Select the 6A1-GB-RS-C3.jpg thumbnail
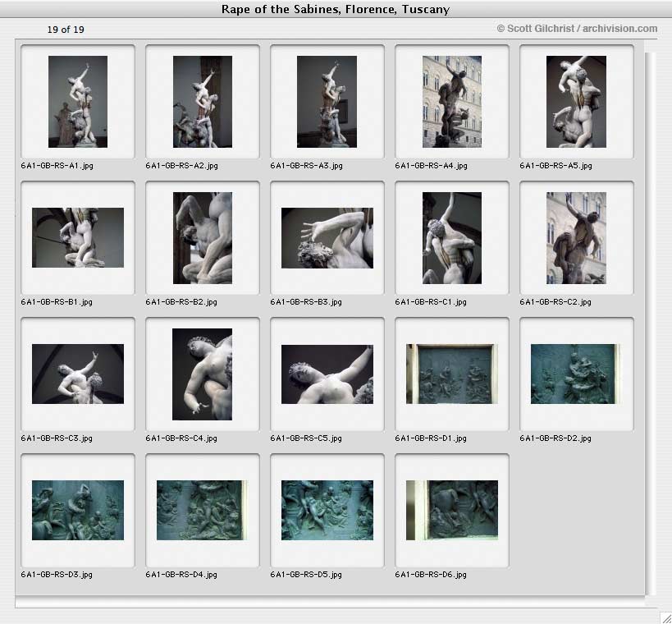Screen dimensions: 672x624 click(78, 374)
